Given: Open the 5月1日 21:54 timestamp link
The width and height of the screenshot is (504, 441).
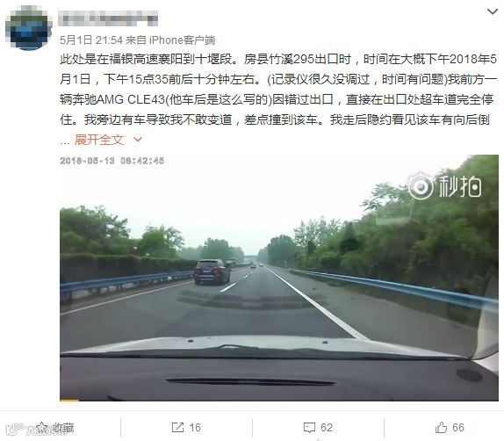Looking at the screenshot, I should click(x=91, y=40).
